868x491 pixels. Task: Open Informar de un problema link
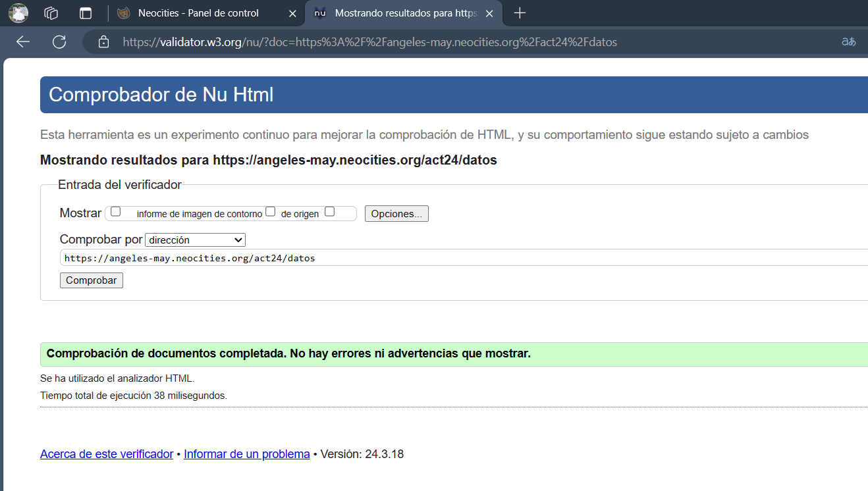[x=247, y=454]
